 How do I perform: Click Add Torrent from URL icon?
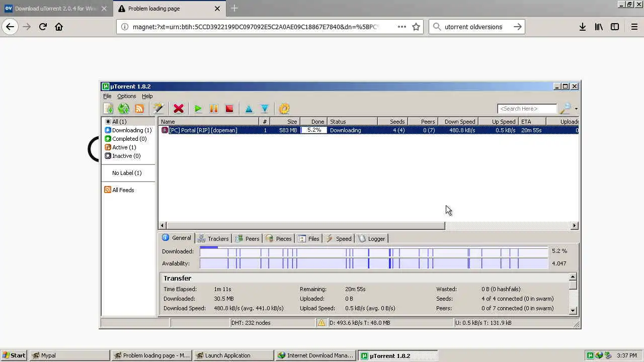pos(124,109)
